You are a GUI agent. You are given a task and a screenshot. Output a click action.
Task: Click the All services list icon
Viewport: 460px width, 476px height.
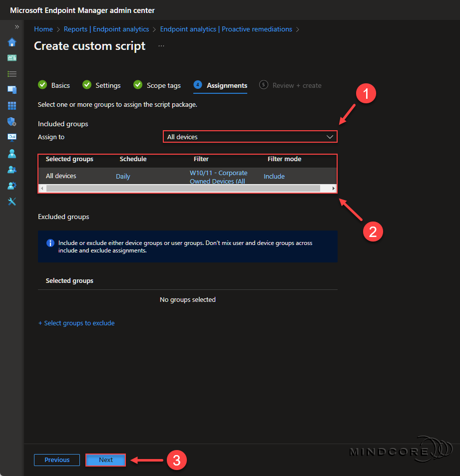pyautogui.click(x=12, y=74)
